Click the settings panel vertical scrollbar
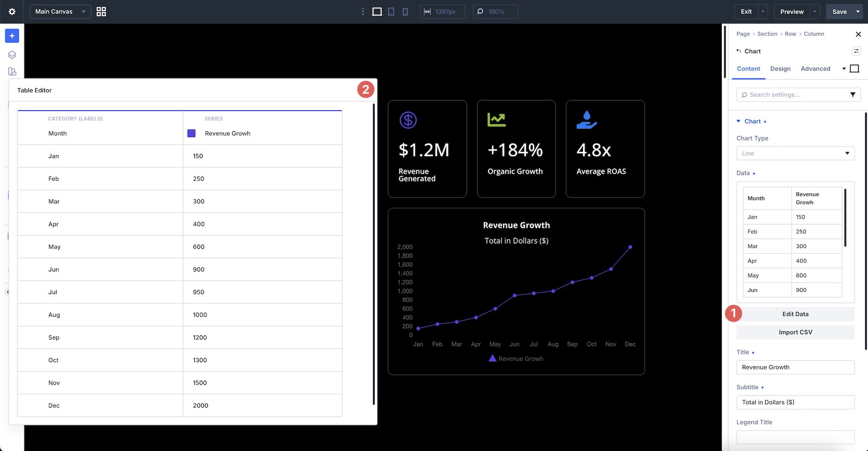The width and height of the screenshot is (868, 451). [866, 231]
